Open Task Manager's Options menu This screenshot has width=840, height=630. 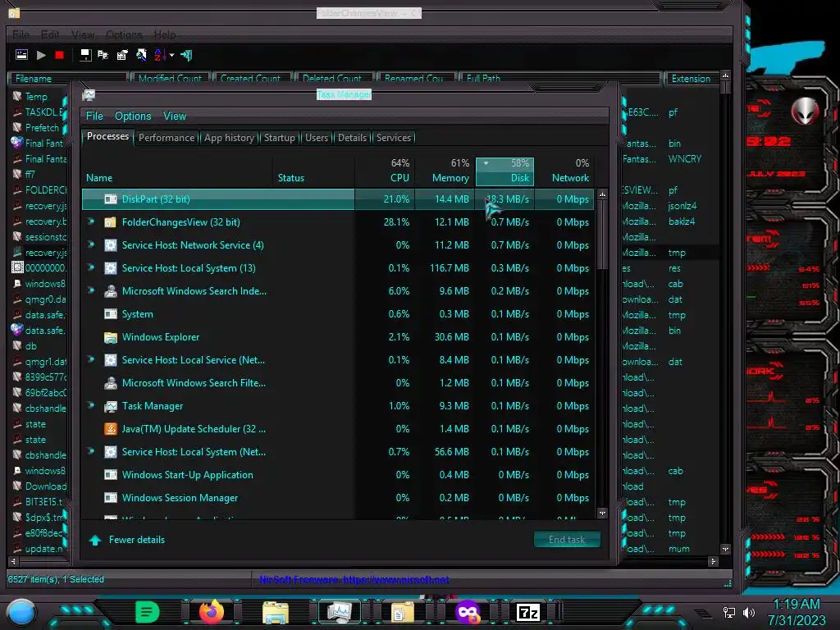(133, 116)
